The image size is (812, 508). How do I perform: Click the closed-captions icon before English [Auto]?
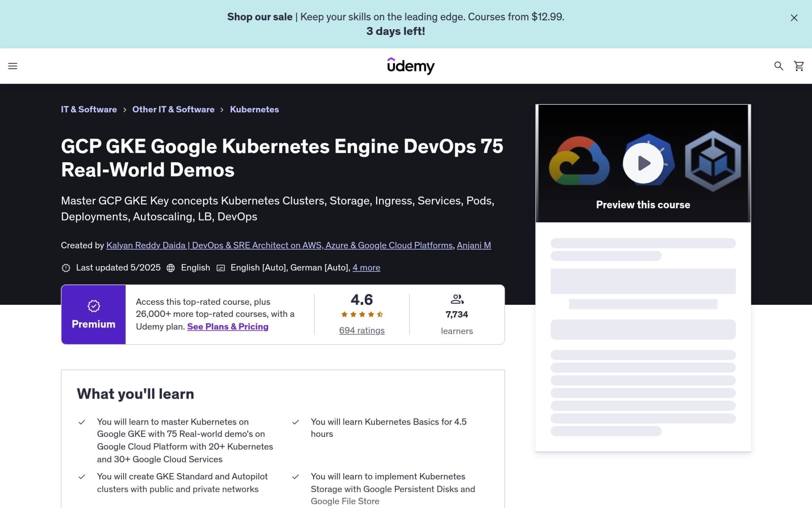click(x=221, y=267)
